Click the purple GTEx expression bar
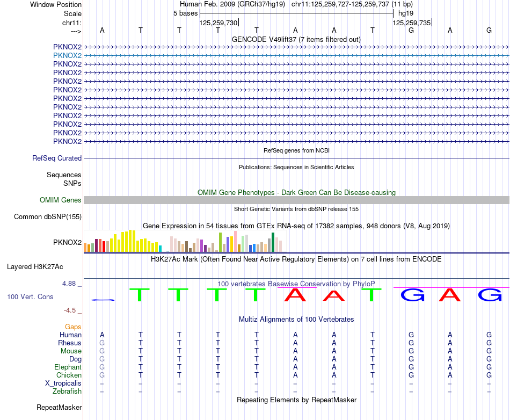 (202, 246)
